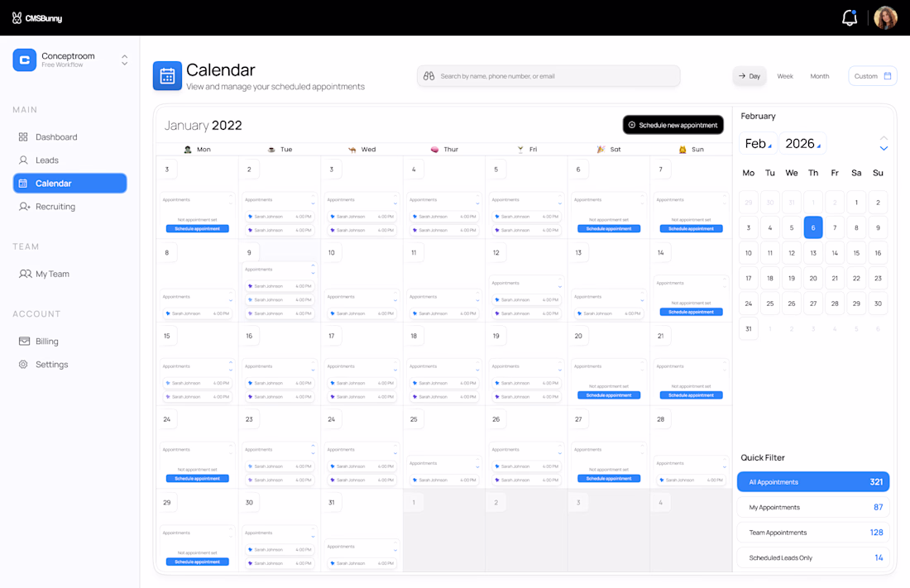Expand the Conceptroom workspace switcher

(124, 60)
